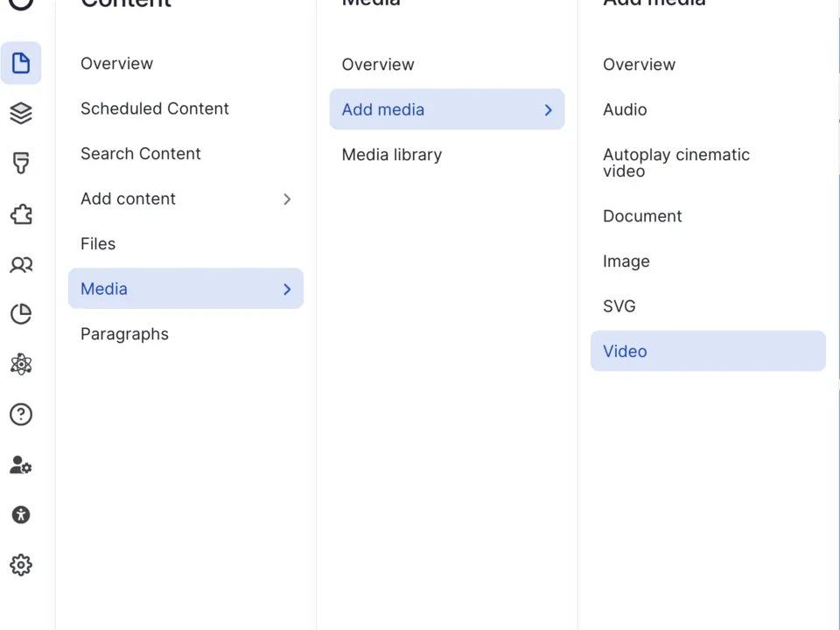
Task: Select the Structure layers icon
Action: pos(21,113)
